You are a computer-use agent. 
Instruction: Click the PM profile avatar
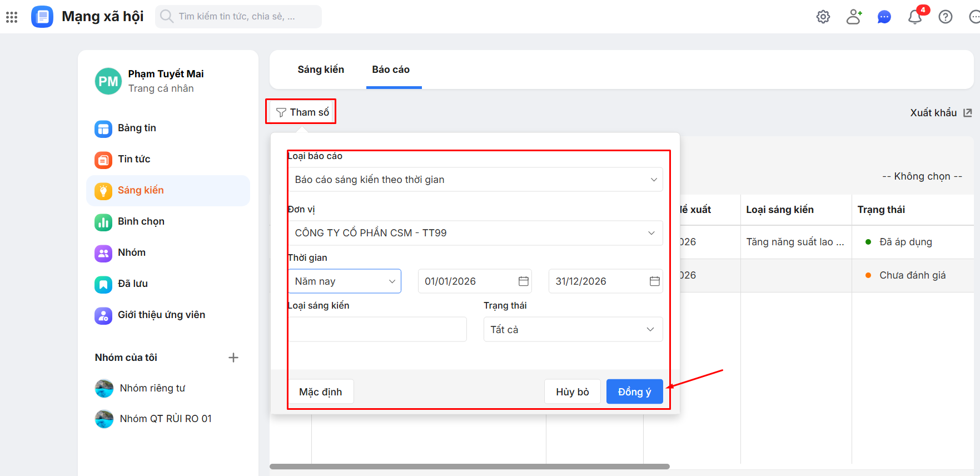[x=108, y=81]
